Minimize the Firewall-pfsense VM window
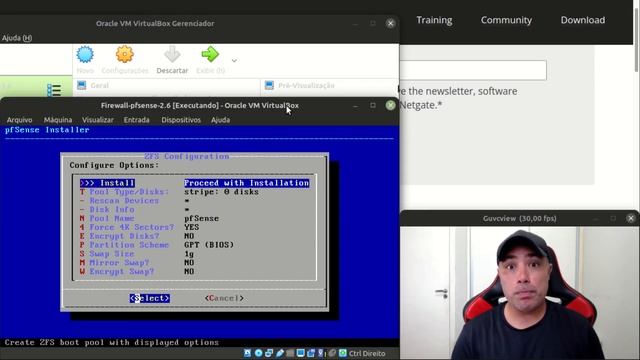The image size is (640, 360). coord(356,106)
